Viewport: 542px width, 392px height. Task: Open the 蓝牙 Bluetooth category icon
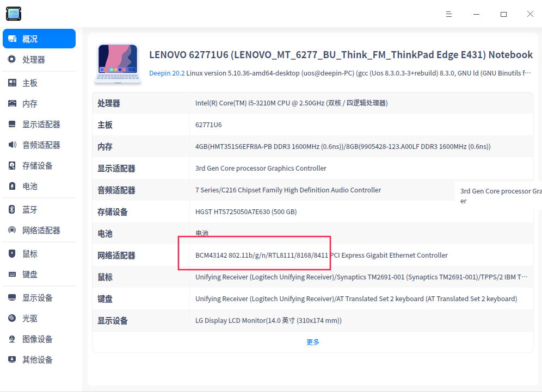[x=11, y=209]
